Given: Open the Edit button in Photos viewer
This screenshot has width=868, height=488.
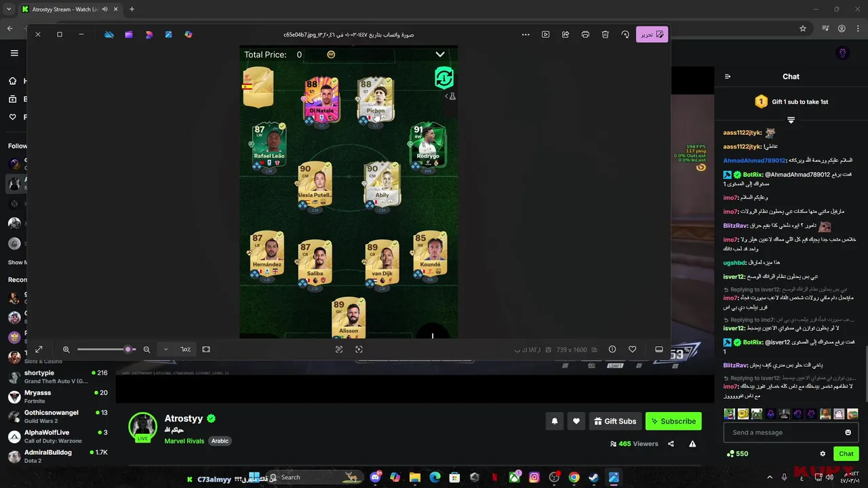Looking at the screenshot, I should (x=652, y=35).
